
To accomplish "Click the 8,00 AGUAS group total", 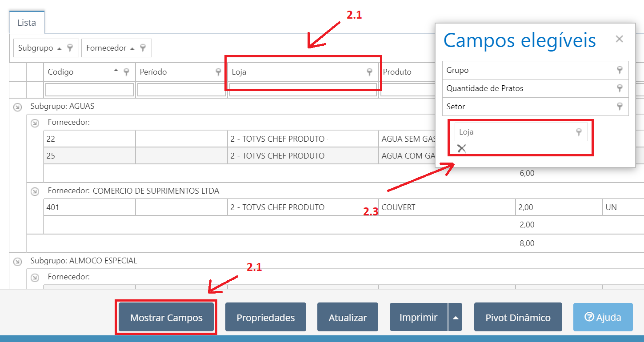I will (527, 243).
